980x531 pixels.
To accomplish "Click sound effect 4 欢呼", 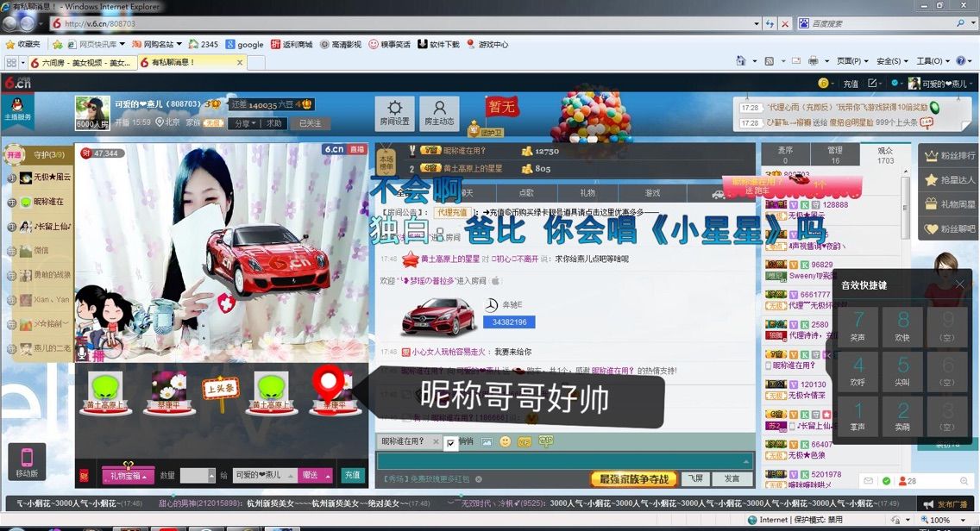I will [x=857, y=372].
